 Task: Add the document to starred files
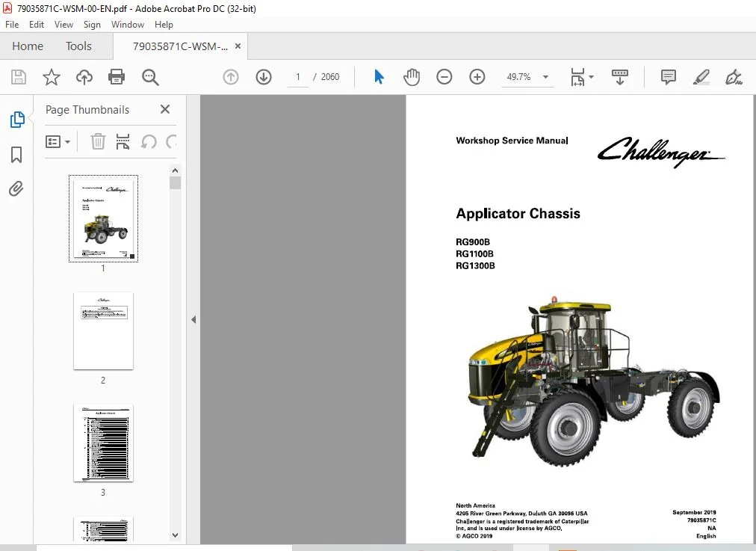[51, 77]
